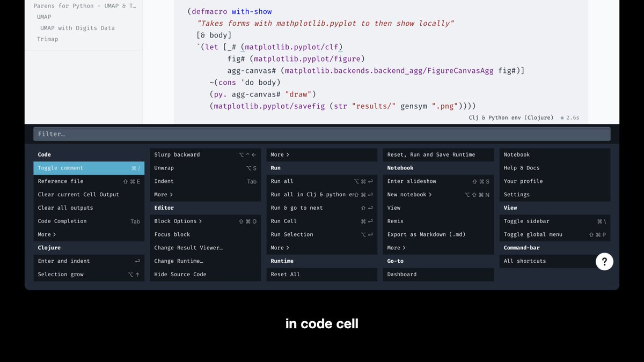Select Enter slideshow command
Screen dimensions: 644x362
click(438, 181)
